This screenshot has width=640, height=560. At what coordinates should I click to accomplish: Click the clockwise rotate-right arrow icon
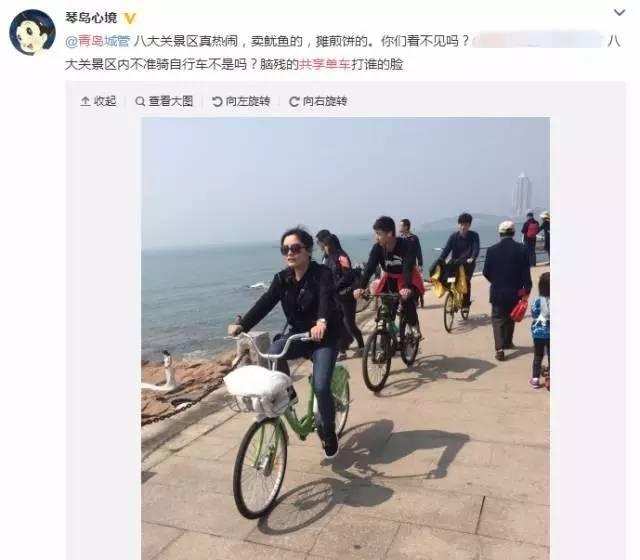[x=294, y=101]
